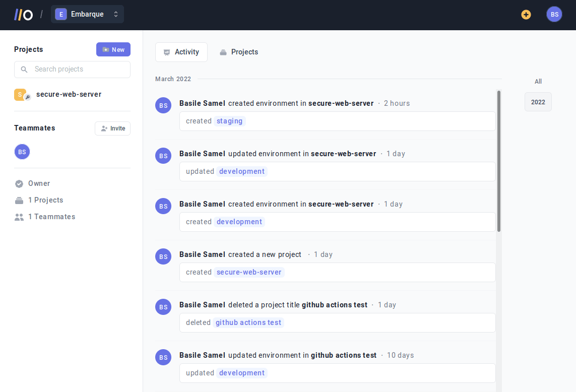Click the github actions test deleted tag
Screen dimensions: 576x392
click(248, 322)
